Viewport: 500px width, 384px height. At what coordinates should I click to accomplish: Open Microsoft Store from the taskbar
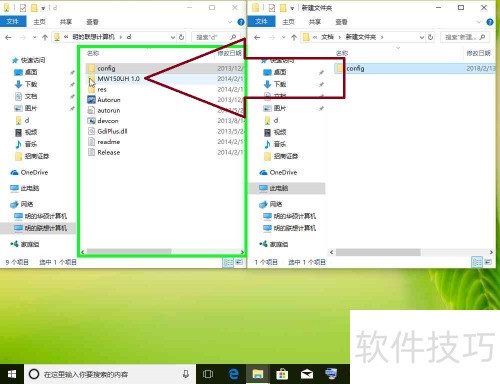(x=282, y=374)
